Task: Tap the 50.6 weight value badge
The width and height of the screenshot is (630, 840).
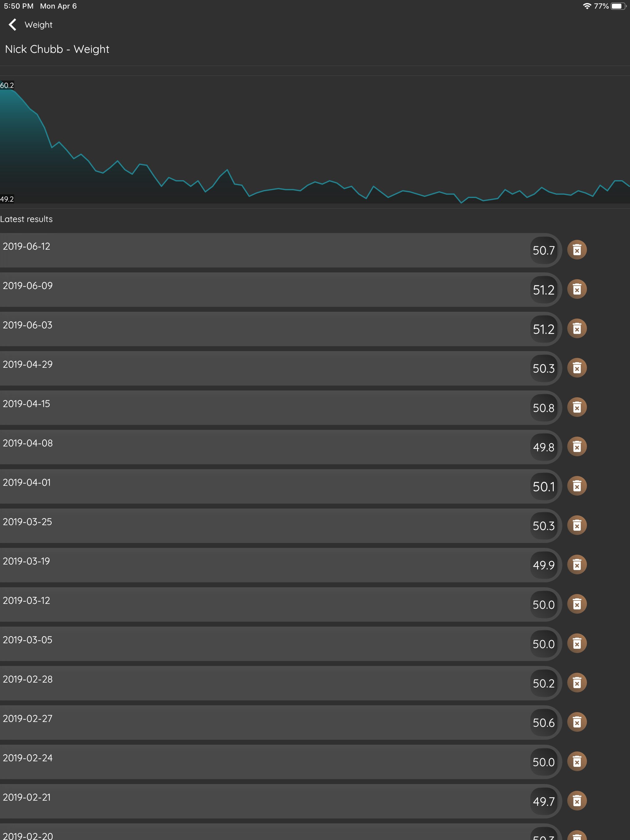Action: coord(543,723)
